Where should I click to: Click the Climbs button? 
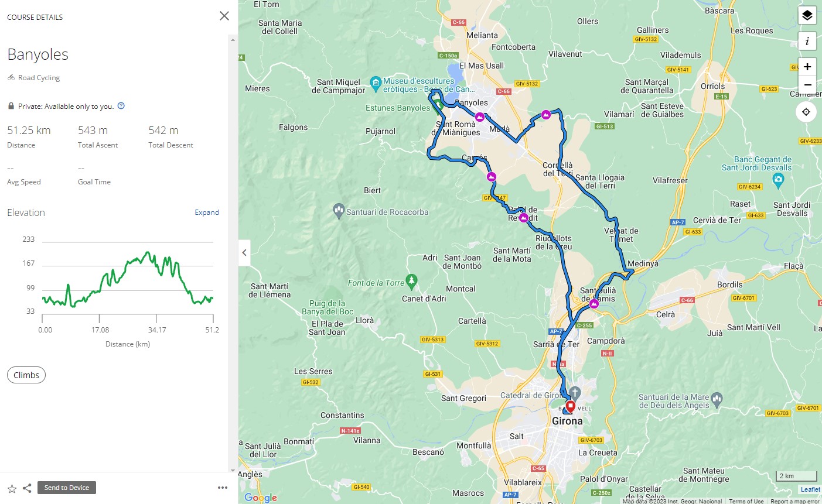(26, 375)
